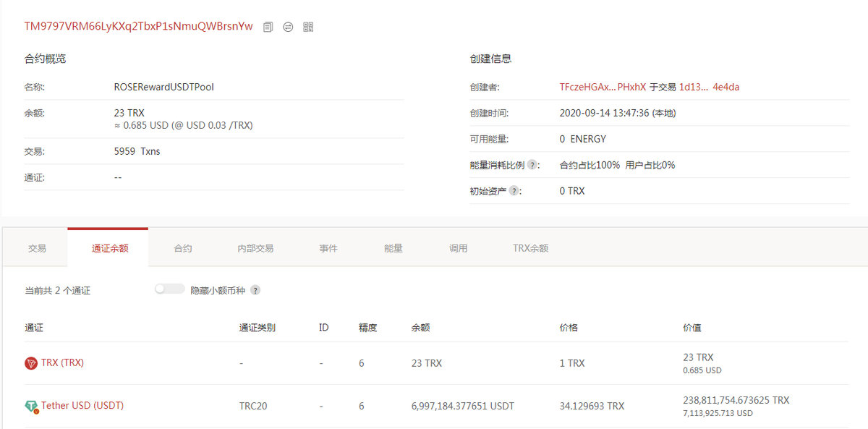Image resolution: width=868 pixels, height=429 pixels.
Task: Copy the contract address with copy icon
Action: [268, 27]
